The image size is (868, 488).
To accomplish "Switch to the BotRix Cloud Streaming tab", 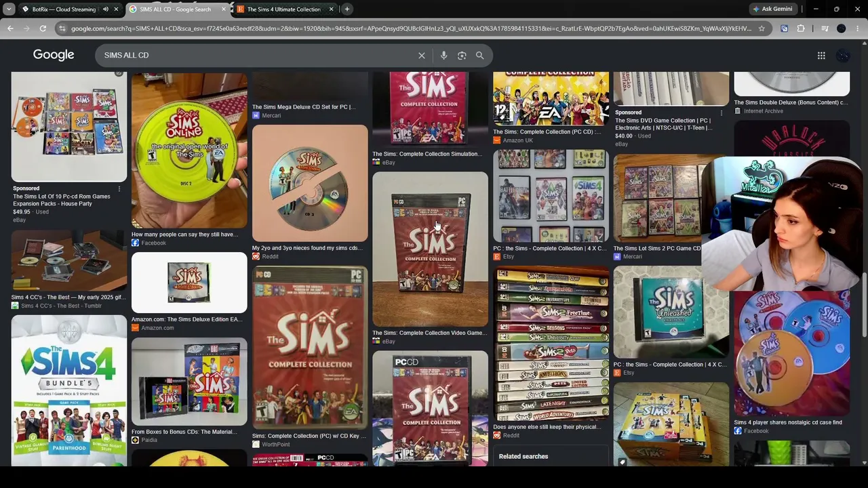I will click(x=64, y=9).
